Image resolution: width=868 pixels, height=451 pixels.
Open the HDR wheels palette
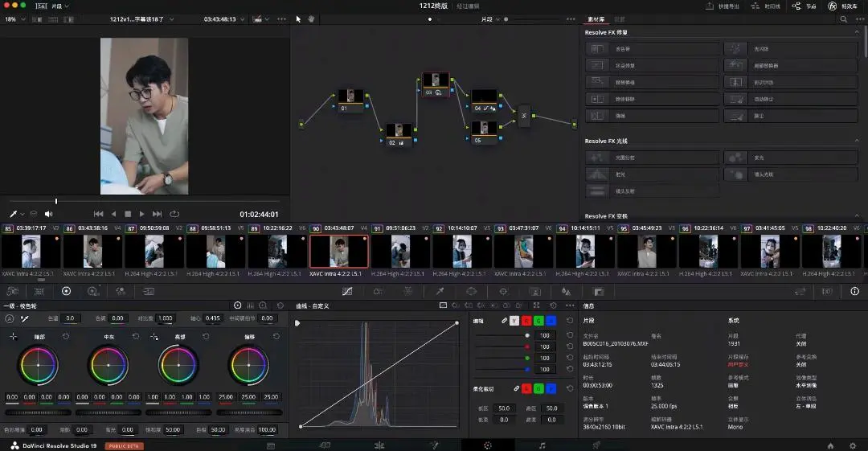coord(93,291)
